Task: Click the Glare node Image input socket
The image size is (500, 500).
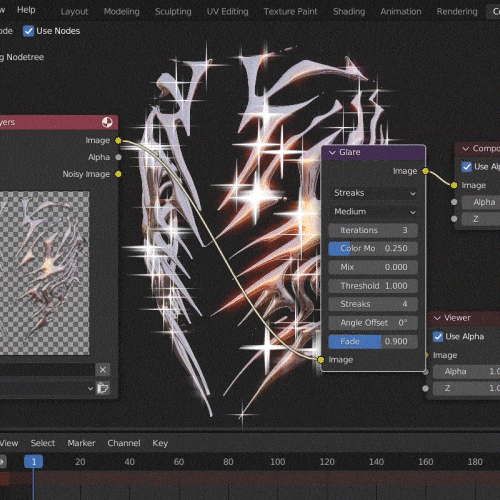Action: tap(321, 360)
